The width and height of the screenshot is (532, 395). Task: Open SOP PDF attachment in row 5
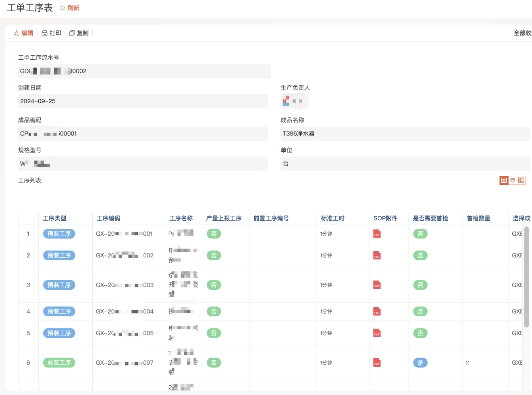click(x=377, y=333)
